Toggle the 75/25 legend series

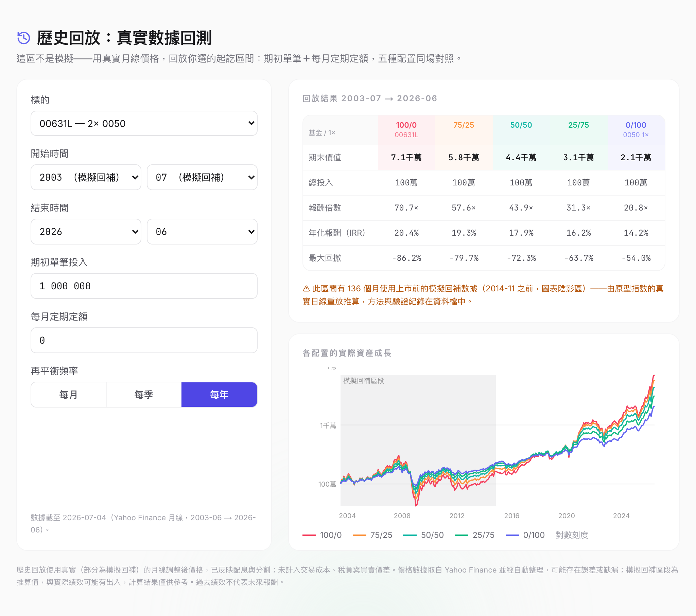point(372,535)
